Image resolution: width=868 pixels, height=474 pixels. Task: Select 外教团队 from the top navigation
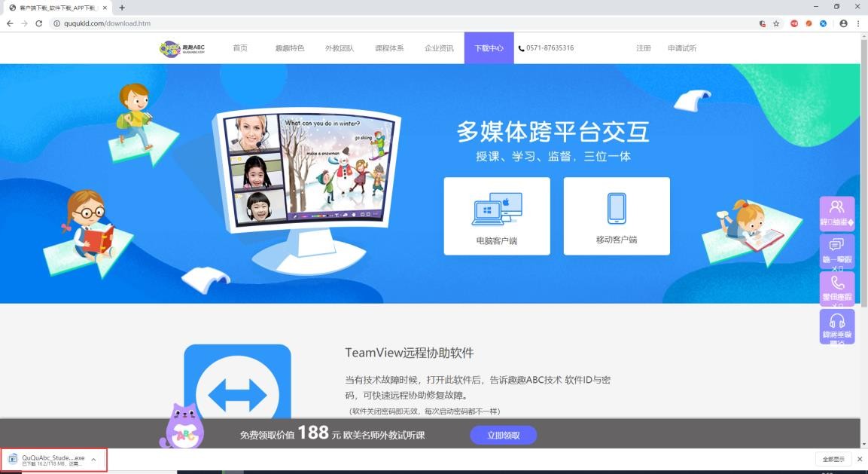point(340,48)
